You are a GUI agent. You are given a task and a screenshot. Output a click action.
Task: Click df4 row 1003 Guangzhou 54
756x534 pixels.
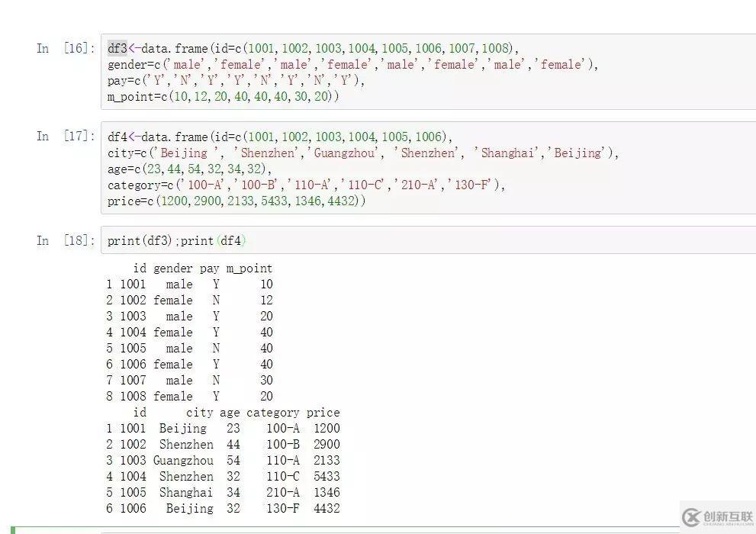[224, 460]
